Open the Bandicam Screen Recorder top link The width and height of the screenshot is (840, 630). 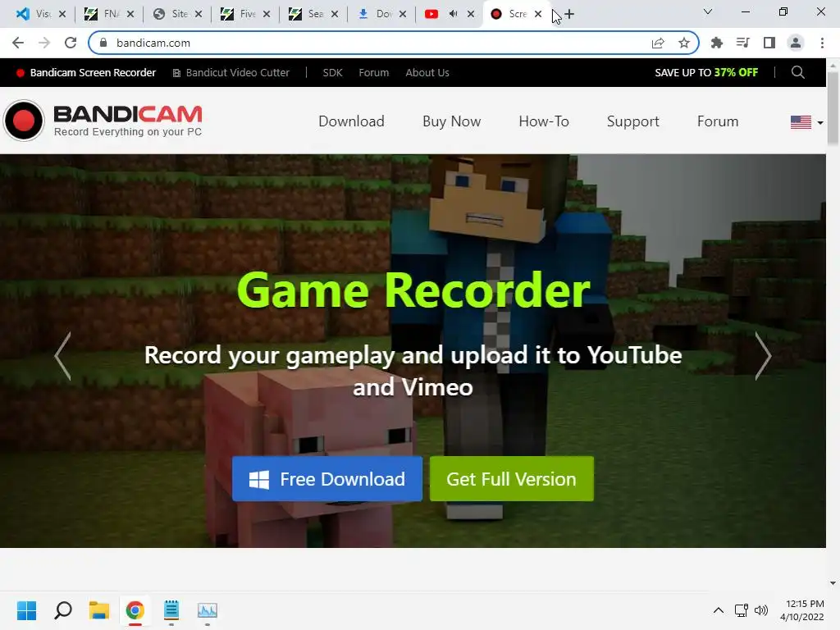pos(86,72)
